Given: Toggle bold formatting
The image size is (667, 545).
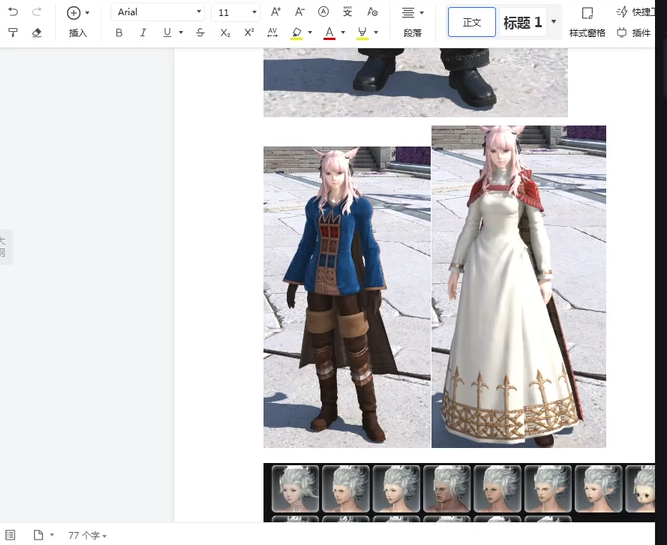Looking at the screenshot, I should click(119, 32).
